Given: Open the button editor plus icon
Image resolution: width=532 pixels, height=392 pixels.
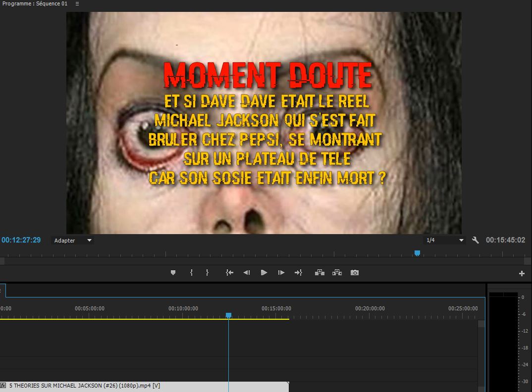Looking at the screenshot, I should [x=522, y=273].
